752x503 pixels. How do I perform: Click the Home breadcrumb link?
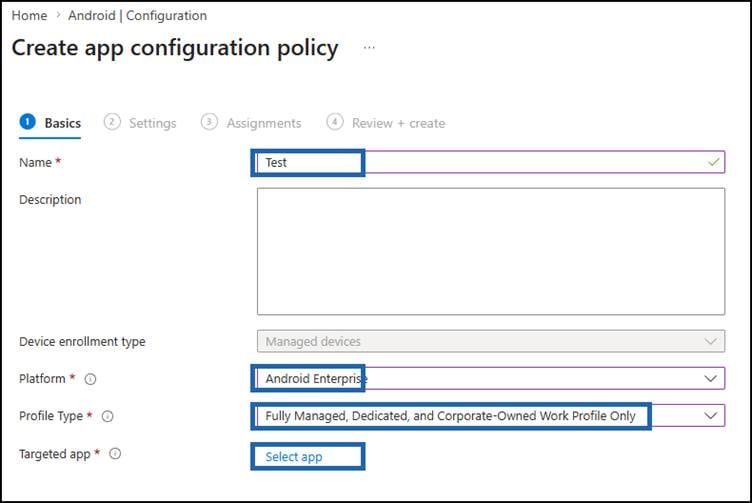click(x=29, y=15)
